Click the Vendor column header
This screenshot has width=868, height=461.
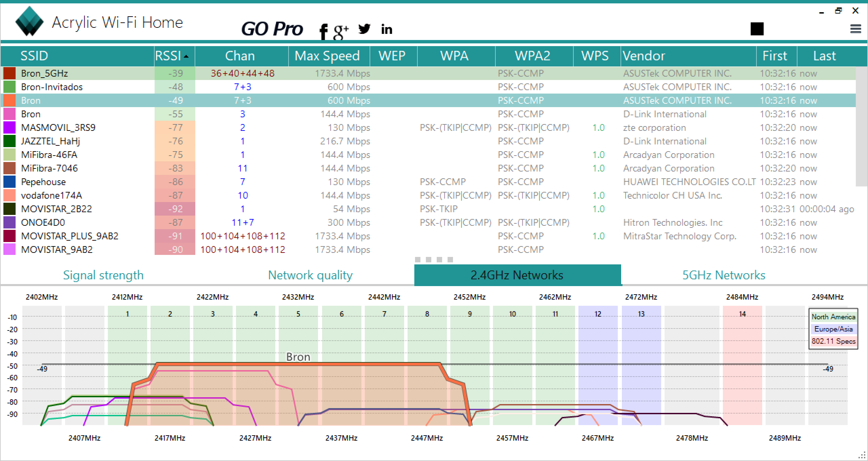(644, 56)
